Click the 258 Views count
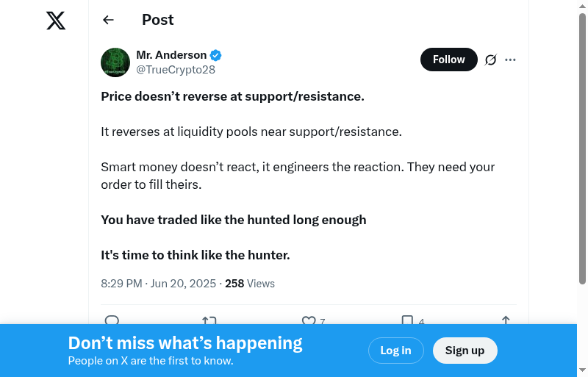Viewport: 588px width, 377px height. pyautogui.click(x=250, y=283)
